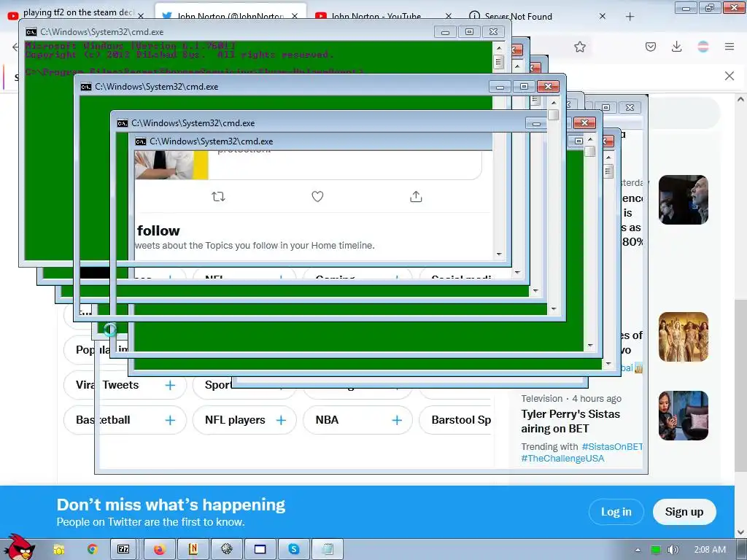The image size is (747, 560).
Task: Dismiss the notification bar with its X
Action: coord(729,76)
